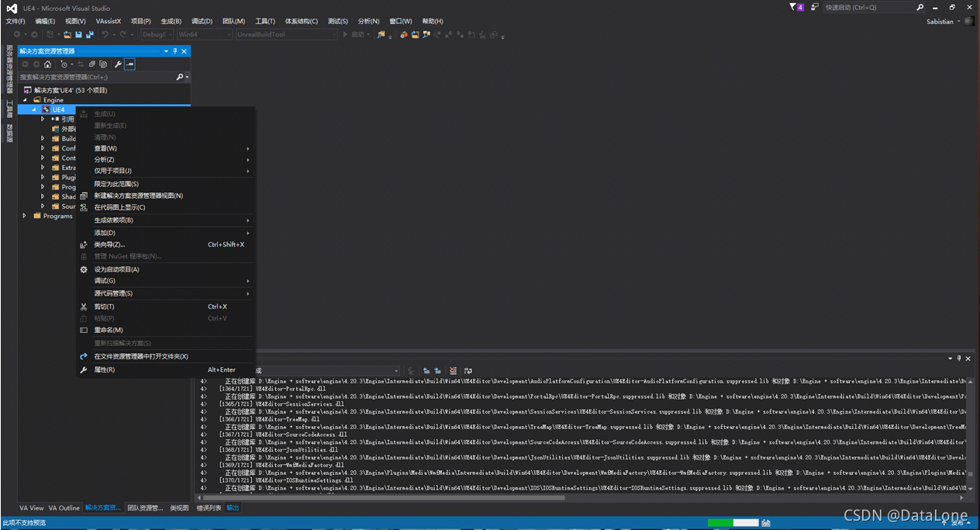Click the wrench icon beside 属性(R) in context menu
980x530 pixels.
pyautogui.click(x=84, y=370)
